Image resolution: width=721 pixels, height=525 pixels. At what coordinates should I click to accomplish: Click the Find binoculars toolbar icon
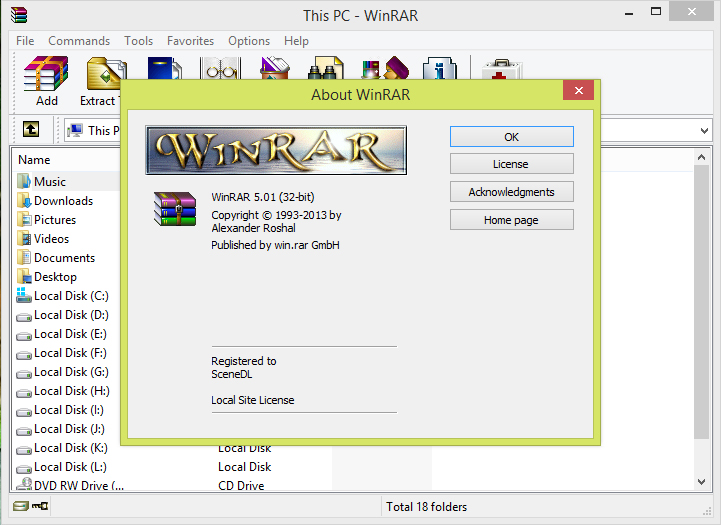[x=326, y=68]
